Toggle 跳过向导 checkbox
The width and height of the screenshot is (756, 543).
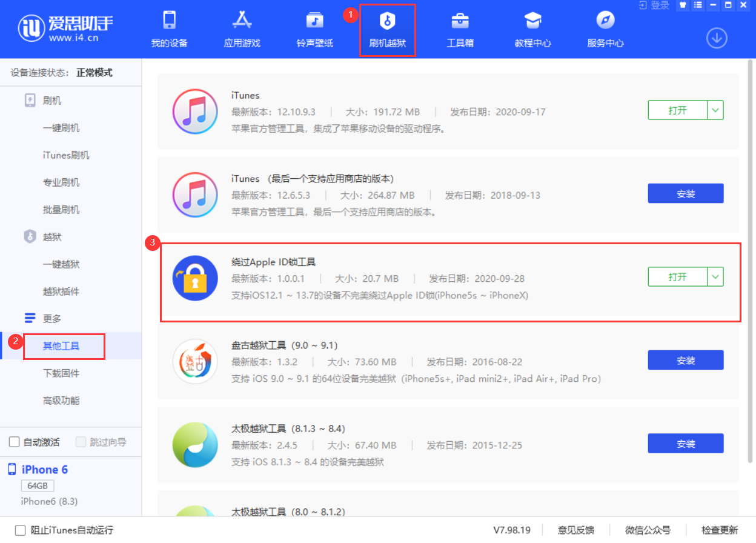pyautogui.click(x=81, y=442)
